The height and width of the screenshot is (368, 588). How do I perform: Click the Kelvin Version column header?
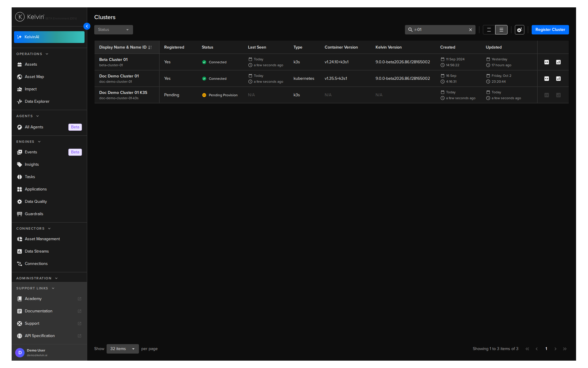click(x=388, y=47)
